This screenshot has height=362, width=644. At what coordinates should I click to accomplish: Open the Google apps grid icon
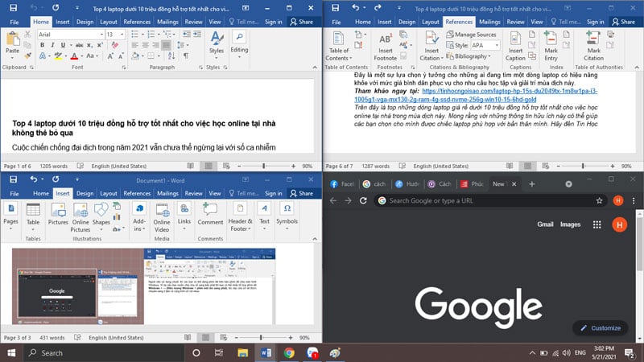pyautogui.click(x=597, y=224)
